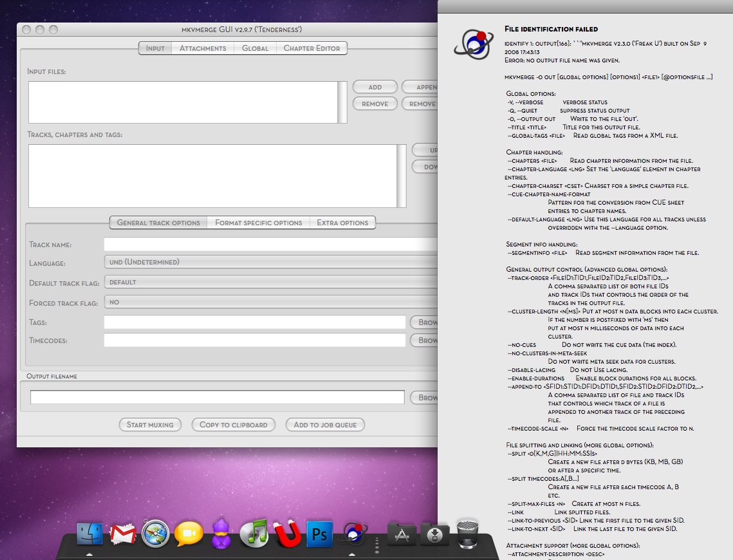Browse for the output filename
The height and width of the screenshot is (560, 733).
(x=424, y=397)
